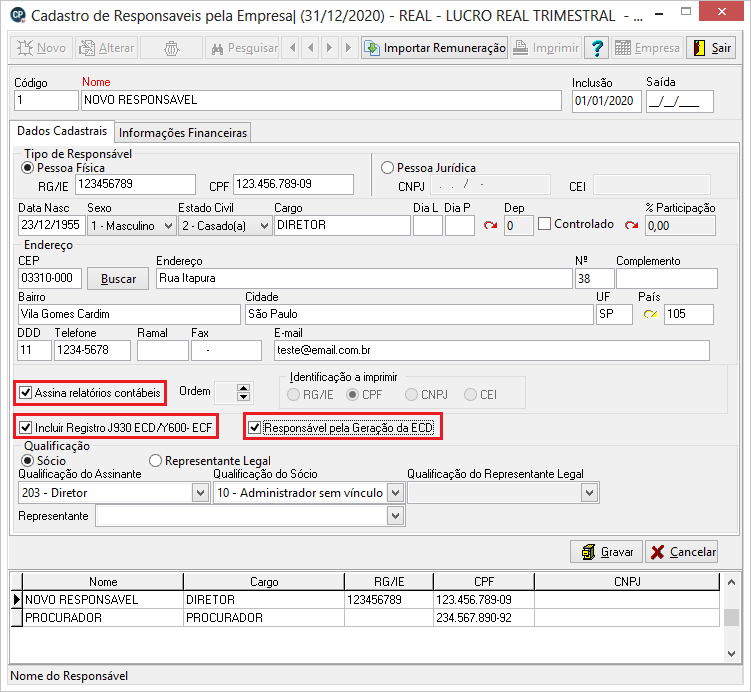Viewport: 751px width, 692px height.
Task: Click the E-mail input field
Action: click(492, 351)
